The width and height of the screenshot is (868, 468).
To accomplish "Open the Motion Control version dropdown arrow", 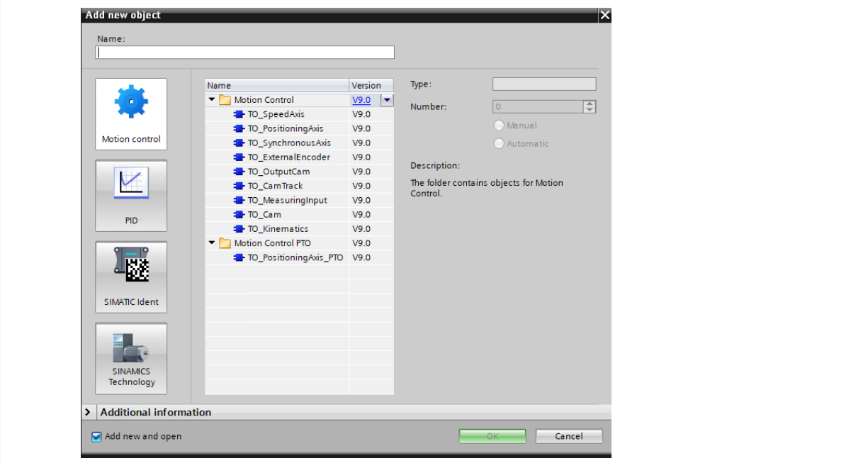I will click(x=387, y=100).
